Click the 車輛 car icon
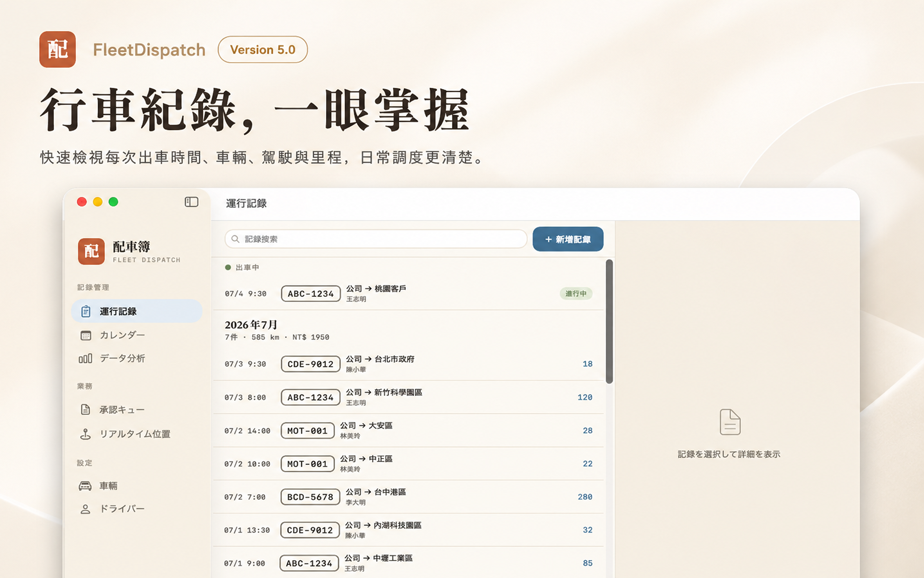 click(x=85, y=486)
